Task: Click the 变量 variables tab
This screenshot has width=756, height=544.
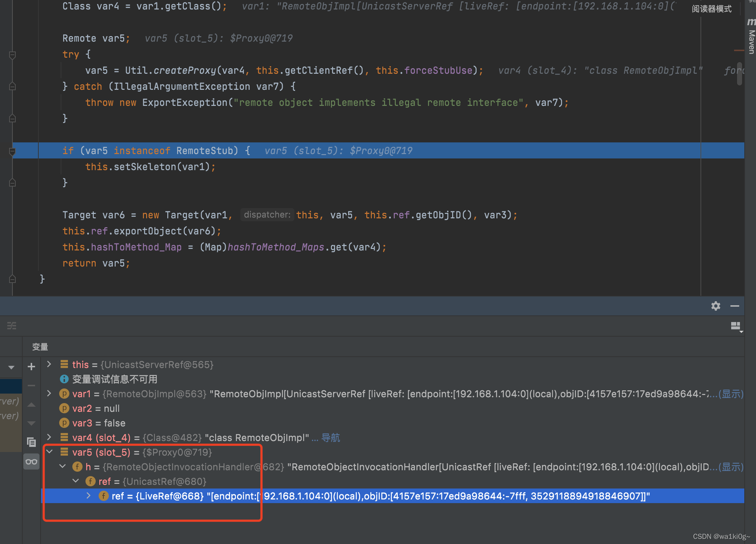Action: click(40, 347)
